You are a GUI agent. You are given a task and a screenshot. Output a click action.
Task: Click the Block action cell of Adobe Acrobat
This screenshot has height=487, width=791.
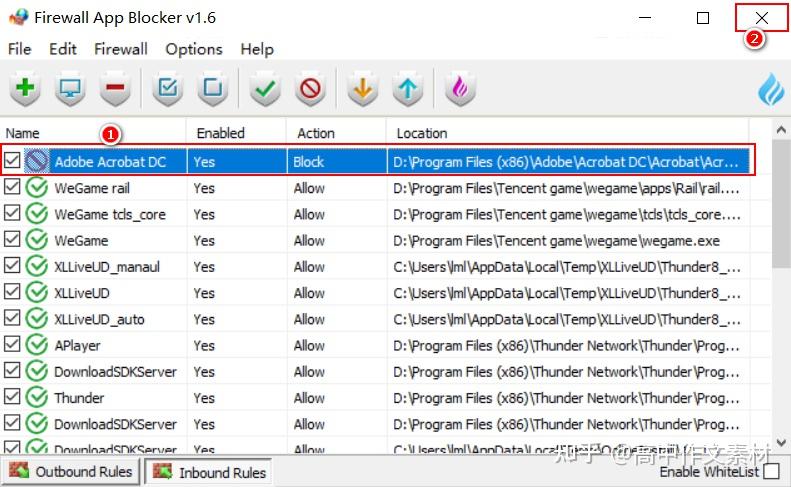click(x=308, y=162)
